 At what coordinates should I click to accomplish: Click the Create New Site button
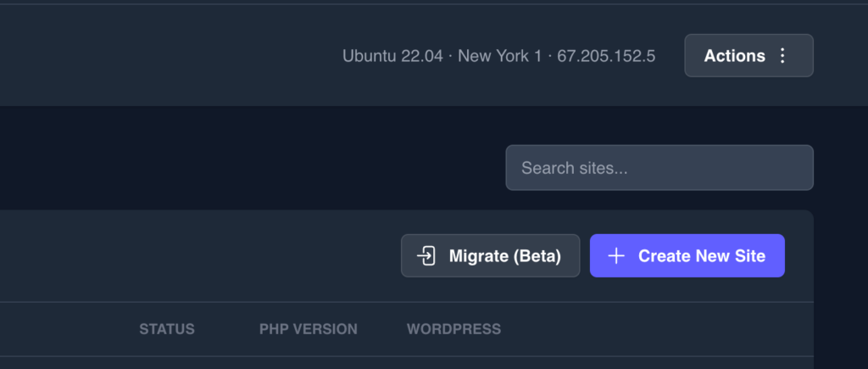687,256
